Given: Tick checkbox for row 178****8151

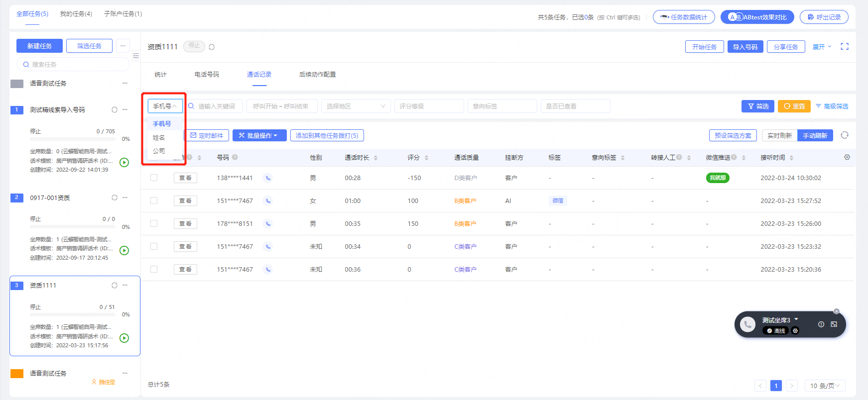Looking at the screenshot, I should tap(154, 223).
